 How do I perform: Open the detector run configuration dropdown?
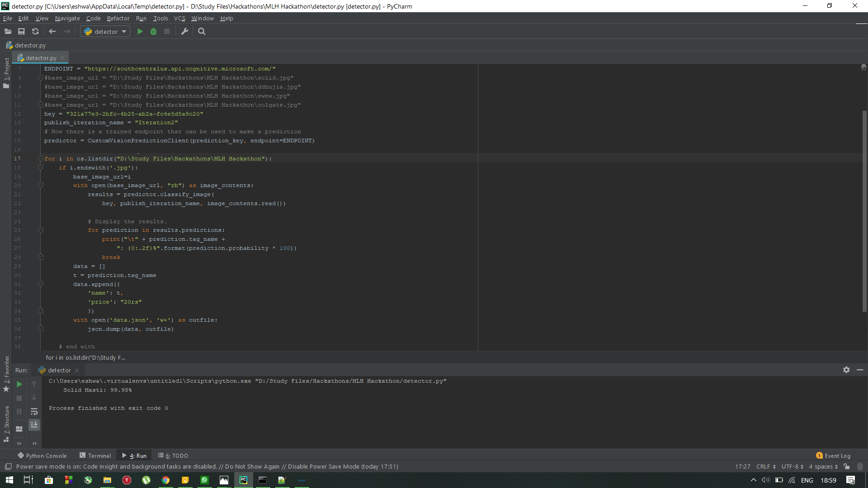tap(105, 32)
